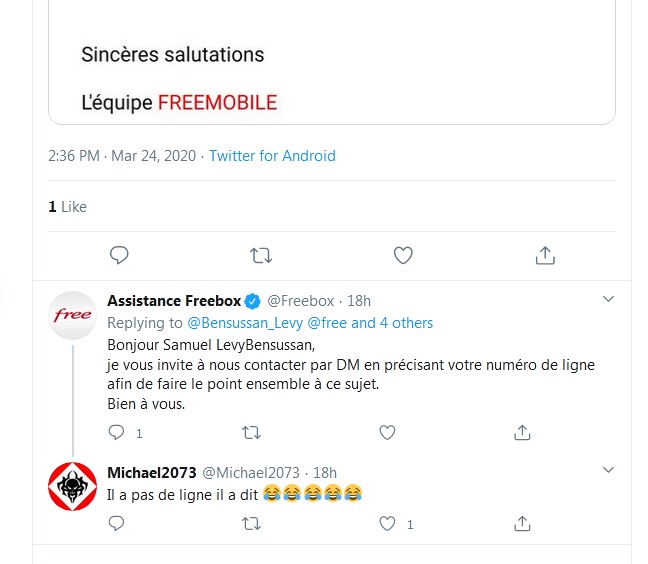Show the "4 others" replied-to users
The height and width of the screenshot is (564, 648).
coord(406,323)
